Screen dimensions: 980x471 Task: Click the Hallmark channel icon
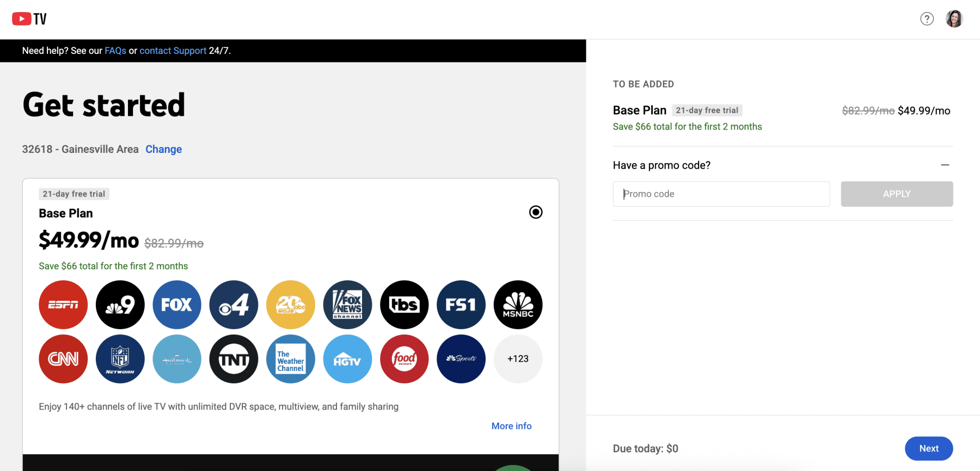click(x=177, y=359)
